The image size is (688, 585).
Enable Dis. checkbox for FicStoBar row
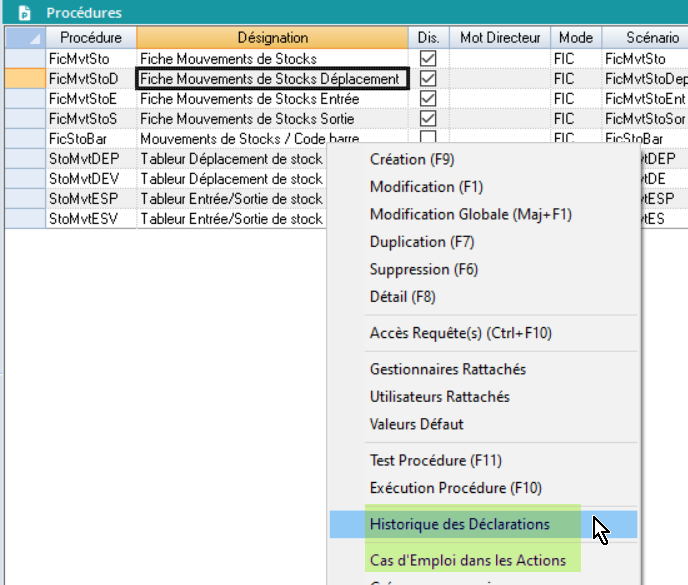(x=428, y=138)
